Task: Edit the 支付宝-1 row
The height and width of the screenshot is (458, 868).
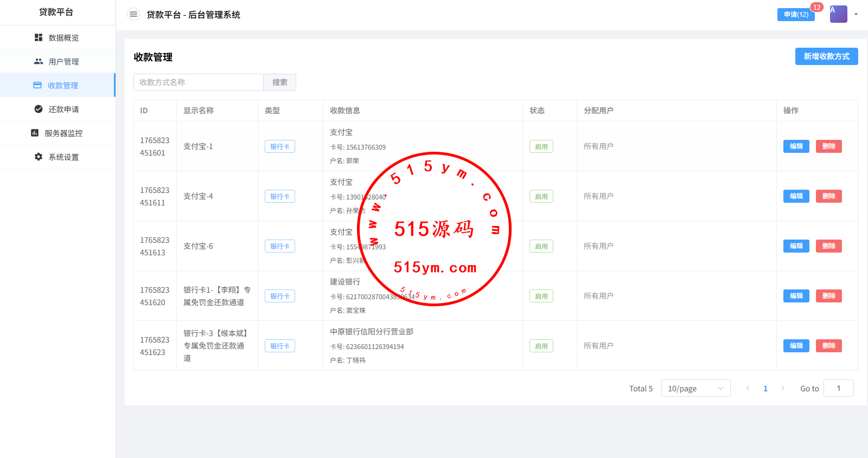Action: click(x=796, y=146)
